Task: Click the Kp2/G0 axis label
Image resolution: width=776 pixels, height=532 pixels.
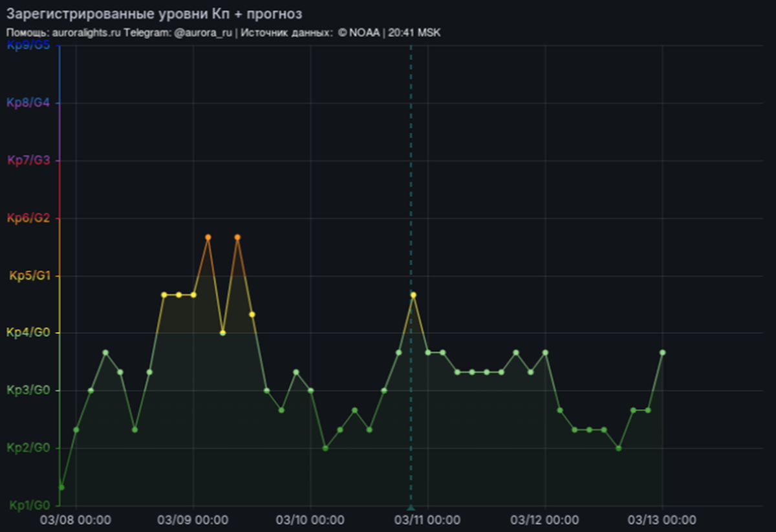Action: pyautogui.click(x=28, y=448)
